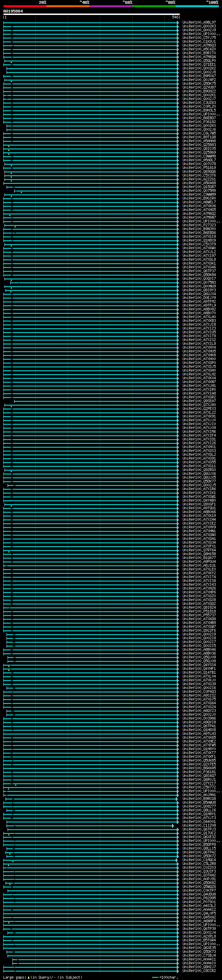222x980 pixels.
Task: Click the 546 end position label
Action: [175, 17]
